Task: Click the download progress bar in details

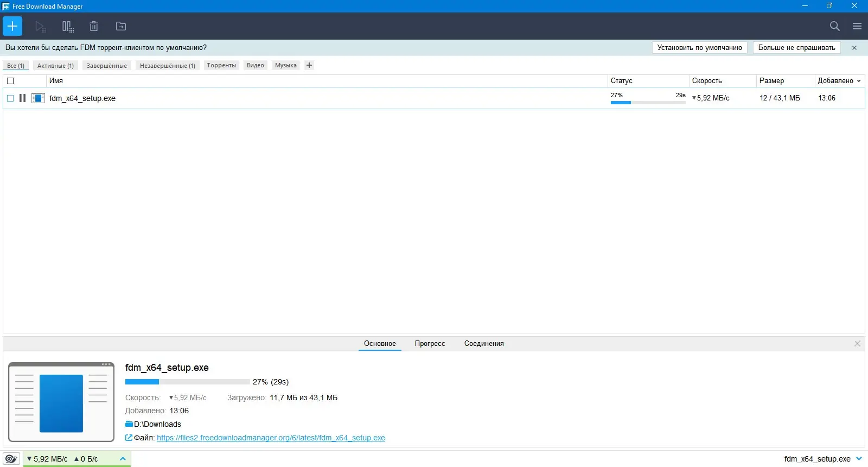Action: [187, 382]
